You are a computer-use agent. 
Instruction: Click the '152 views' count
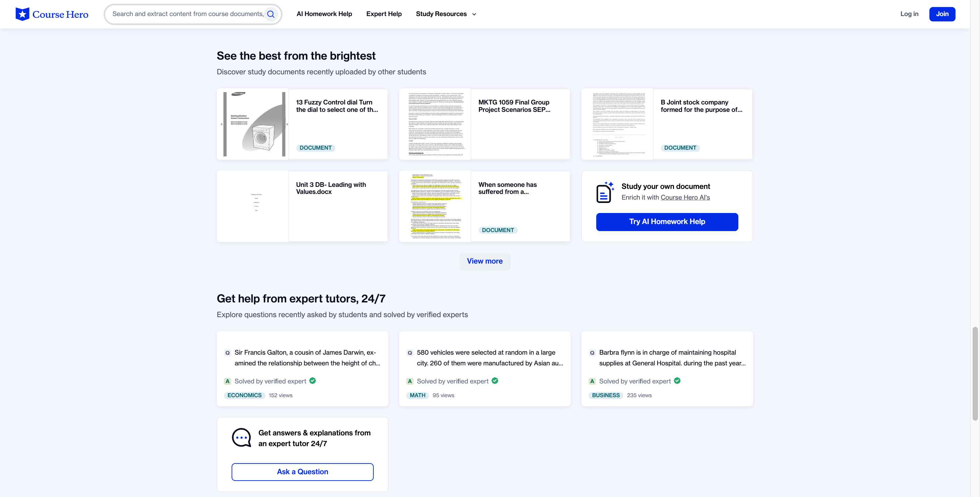281,396
